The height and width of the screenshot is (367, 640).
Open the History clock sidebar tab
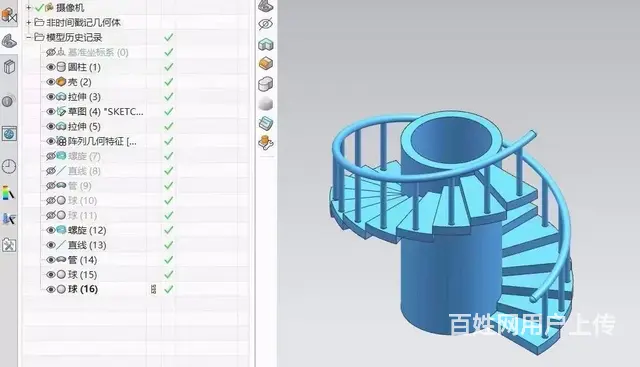click(9, 167)
